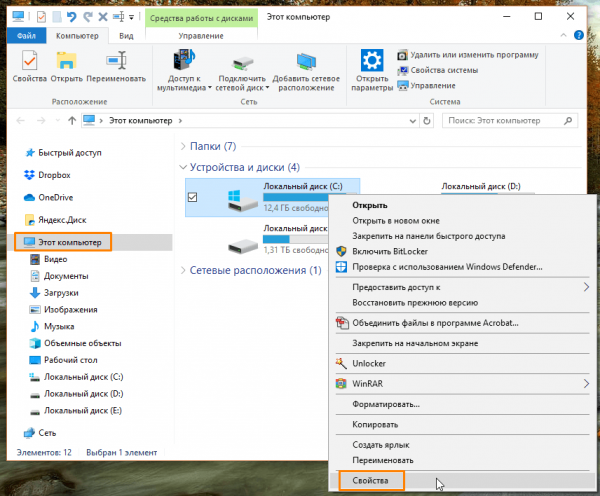Click the quick access Rename icon
This screenshot has width=600, height=496.
coord(118,16)
